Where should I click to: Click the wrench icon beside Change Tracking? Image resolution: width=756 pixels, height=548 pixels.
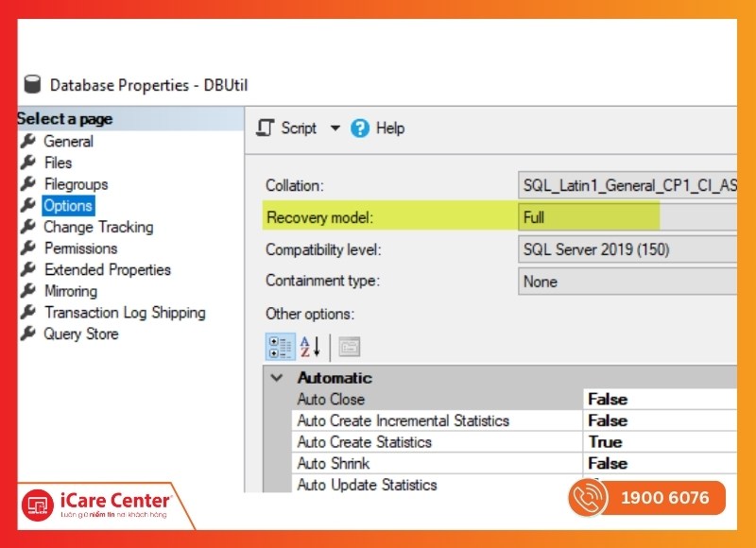pyautogui.click(x=28, y=226)
